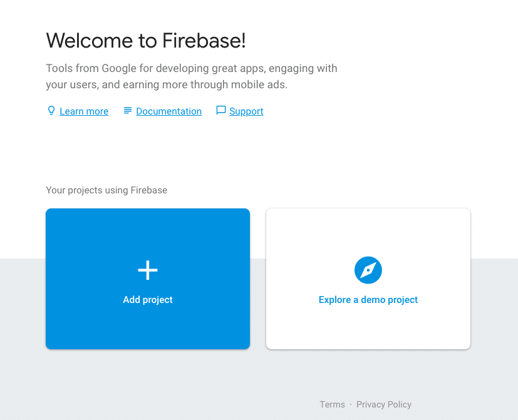Click the plus icon above Add project
The height and width of the screenshot is (420, 518).
click(x=148, y=270)
